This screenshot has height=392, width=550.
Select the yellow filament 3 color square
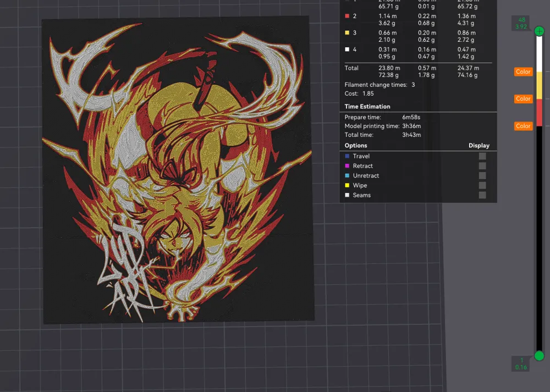347,33
